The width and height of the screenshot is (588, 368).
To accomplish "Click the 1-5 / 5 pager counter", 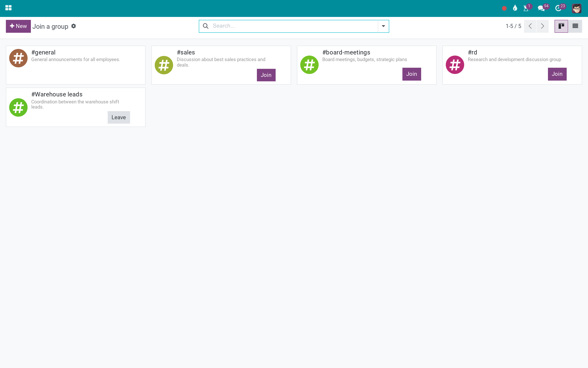I will (x=513, y=26).
